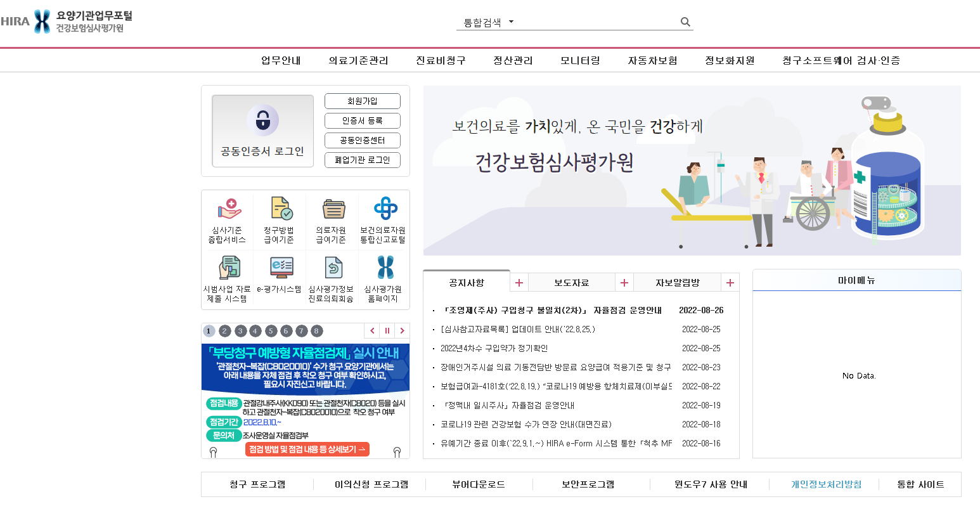The image size is (980, 518).
Task: Open the 부당청구 예방형 자율점검제 banner
Action: pyautogui.click(x=306, y=400)
